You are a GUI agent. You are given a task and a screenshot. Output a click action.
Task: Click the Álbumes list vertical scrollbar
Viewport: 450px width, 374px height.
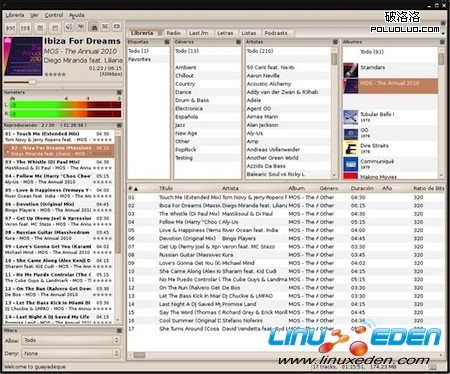click(441, 113)
